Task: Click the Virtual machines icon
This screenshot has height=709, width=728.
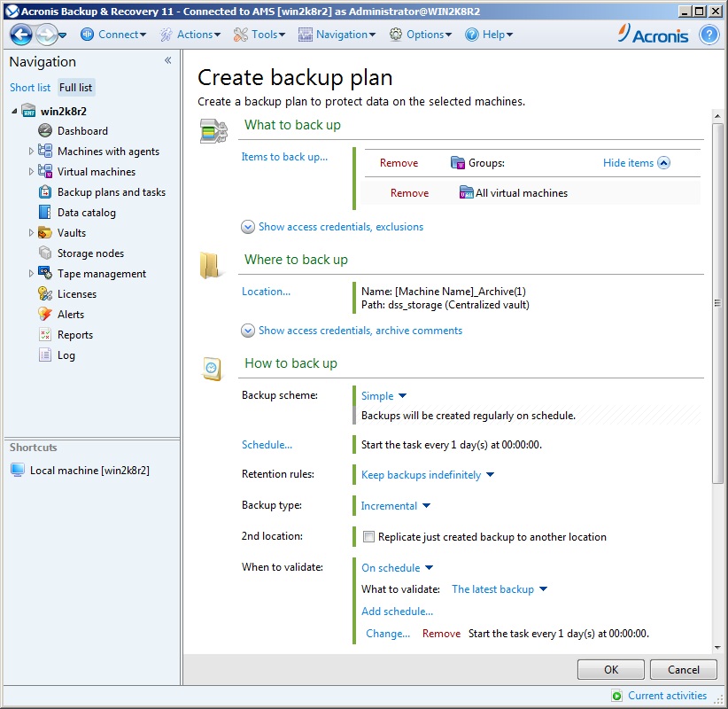Action: [x=45, y=171]
